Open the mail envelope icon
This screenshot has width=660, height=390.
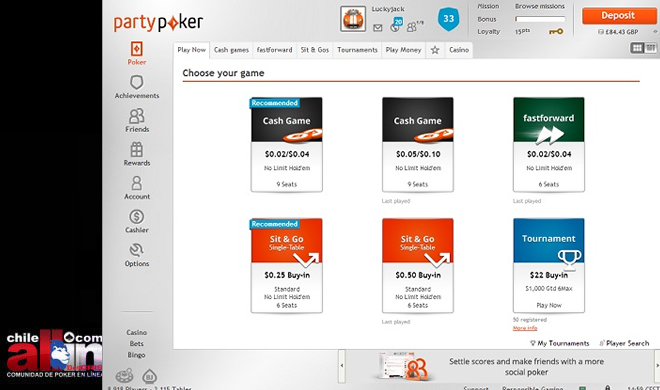coord(378,28)
